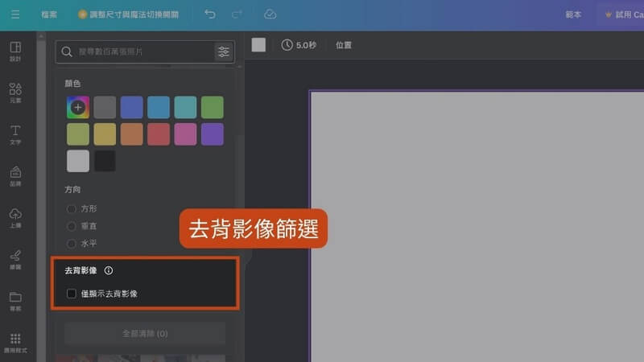Click the undo arrow icon

(210, 14)
